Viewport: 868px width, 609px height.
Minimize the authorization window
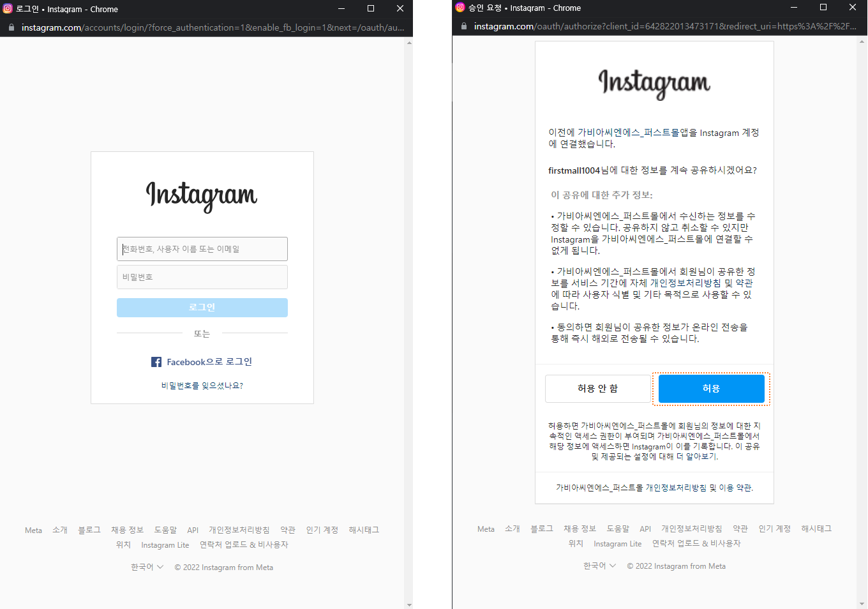794,8
